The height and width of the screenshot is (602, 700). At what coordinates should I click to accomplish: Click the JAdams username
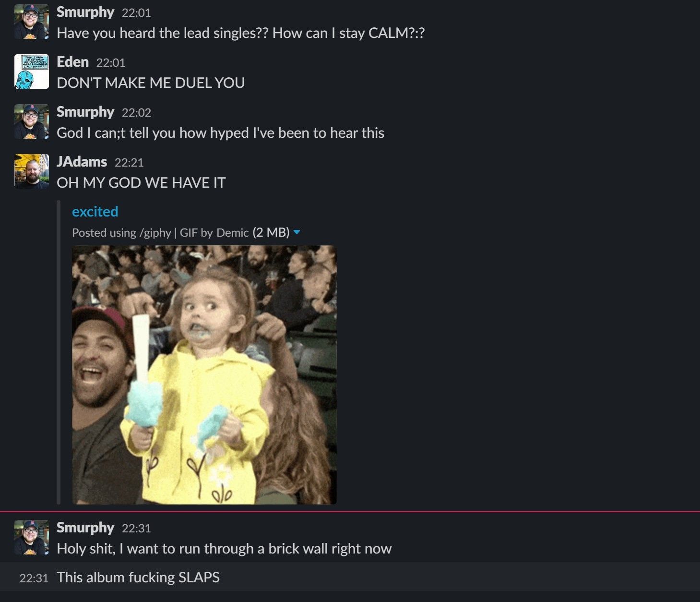[82, 162]
